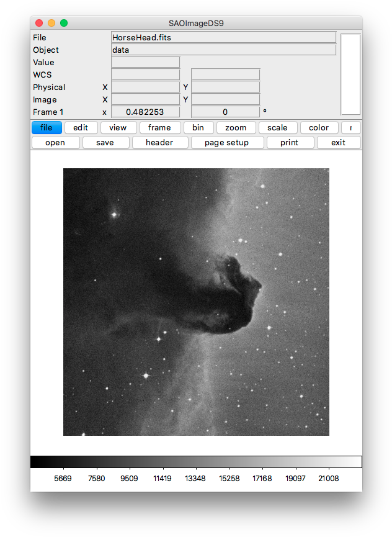The image size is (392, 537).
Task: Click the open file button
Action: coord(55,142)
